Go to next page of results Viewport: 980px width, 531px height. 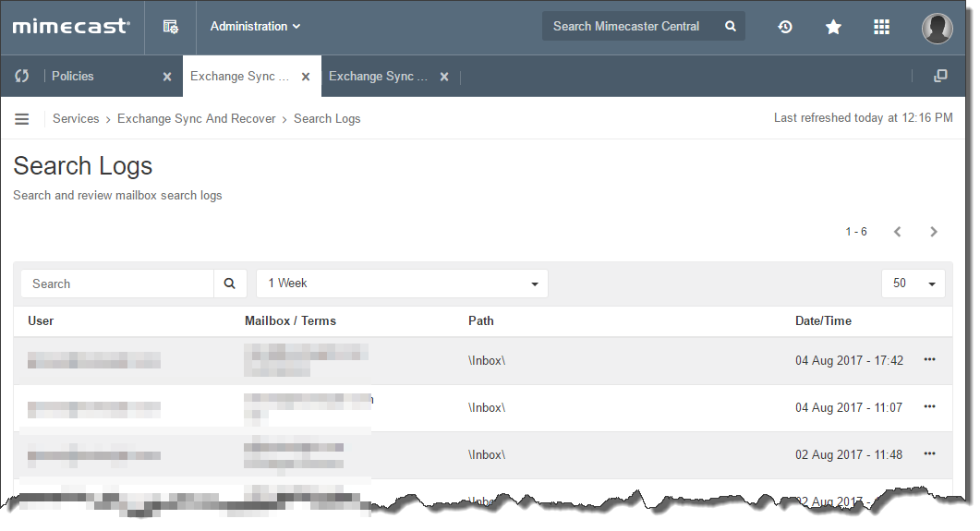tap(934, 232)
